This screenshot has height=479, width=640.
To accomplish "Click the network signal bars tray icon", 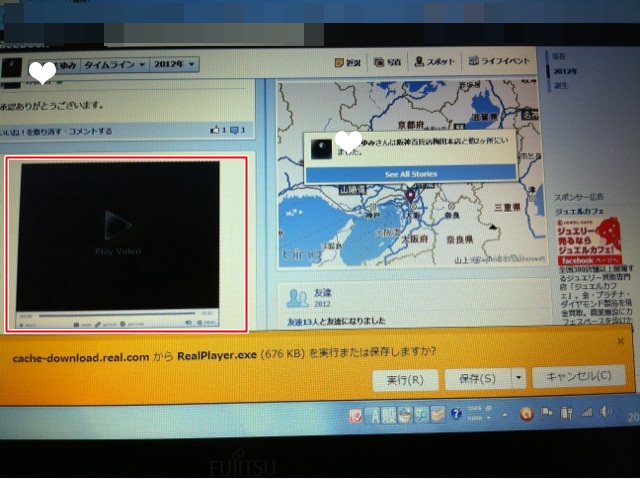I will pyautogui.click(x=587, y=412).
